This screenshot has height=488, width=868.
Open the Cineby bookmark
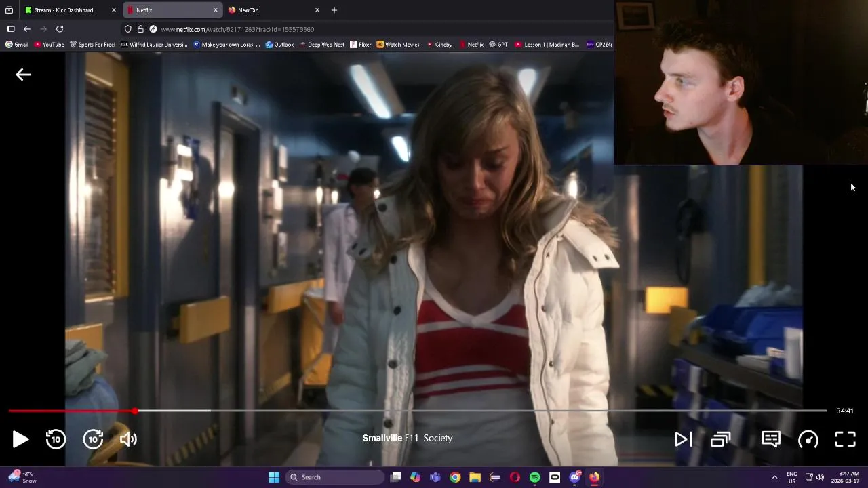(x=439, y=45)
